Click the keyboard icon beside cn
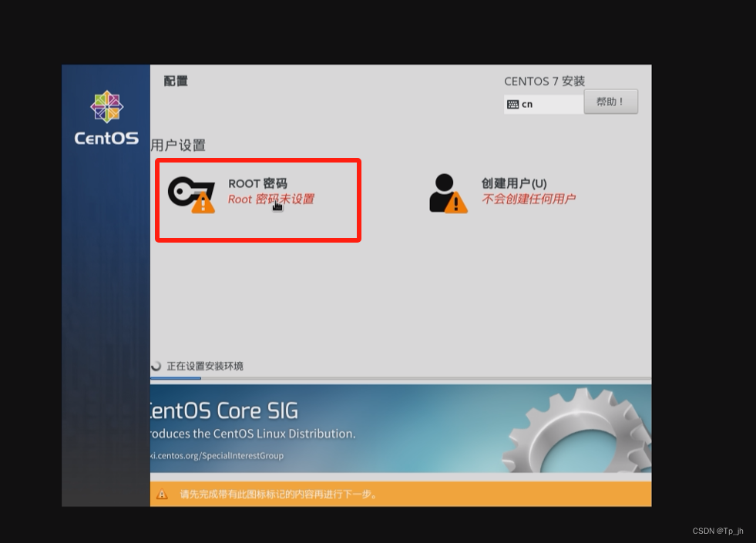 [513, 105]
